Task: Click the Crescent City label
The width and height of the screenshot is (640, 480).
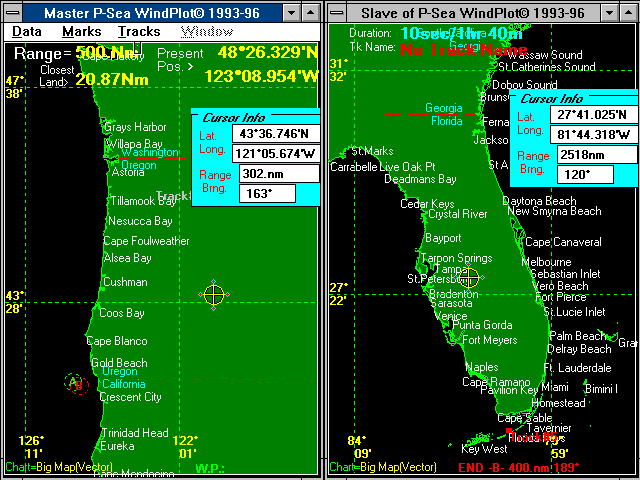Action: 131,397
